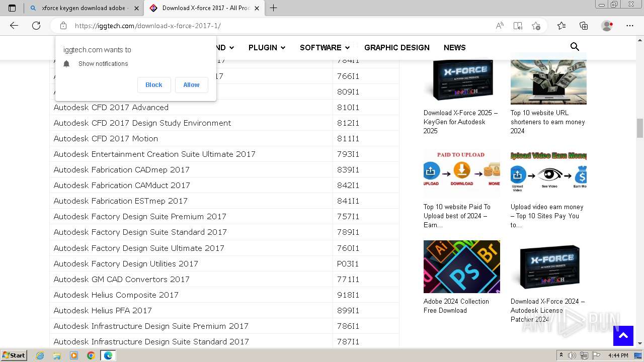Viewport: 644px width, 362px height.
Task: Select Autodesk Fabrication CAMduct 2017 text
Action: tap(122, 186)
